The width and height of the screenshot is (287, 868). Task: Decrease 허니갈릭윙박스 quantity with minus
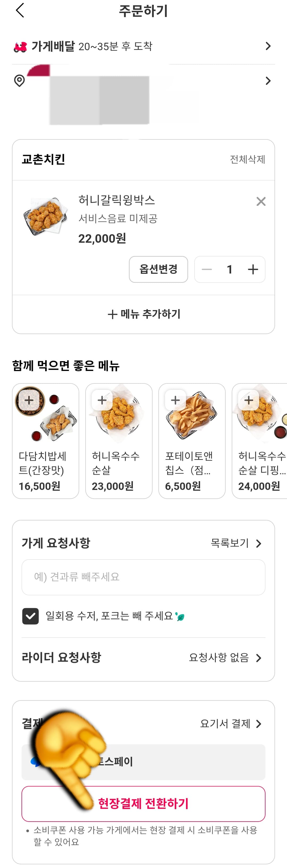(x=207, y=269)
